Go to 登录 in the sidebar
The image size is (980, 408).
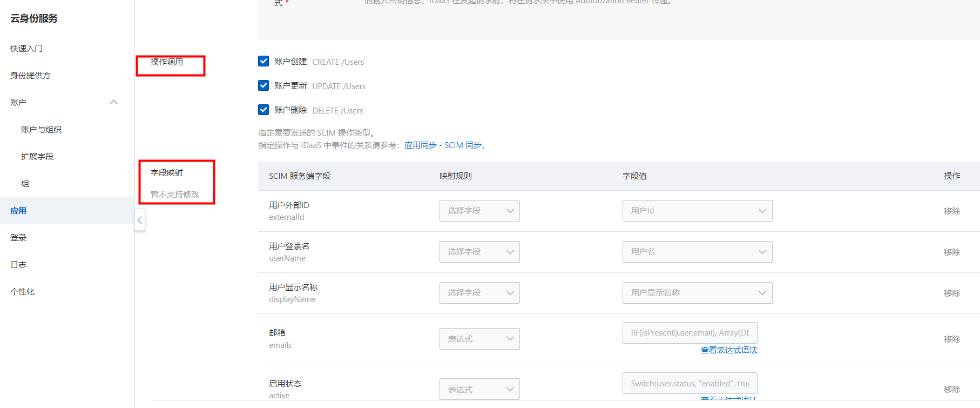tap(18, 237)
